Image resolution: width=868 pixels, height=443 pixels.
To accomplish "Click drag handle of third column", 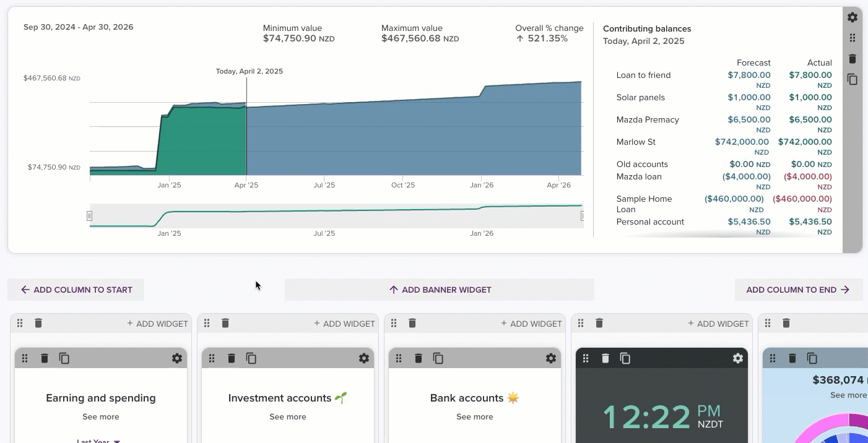I will click(394, 323).
